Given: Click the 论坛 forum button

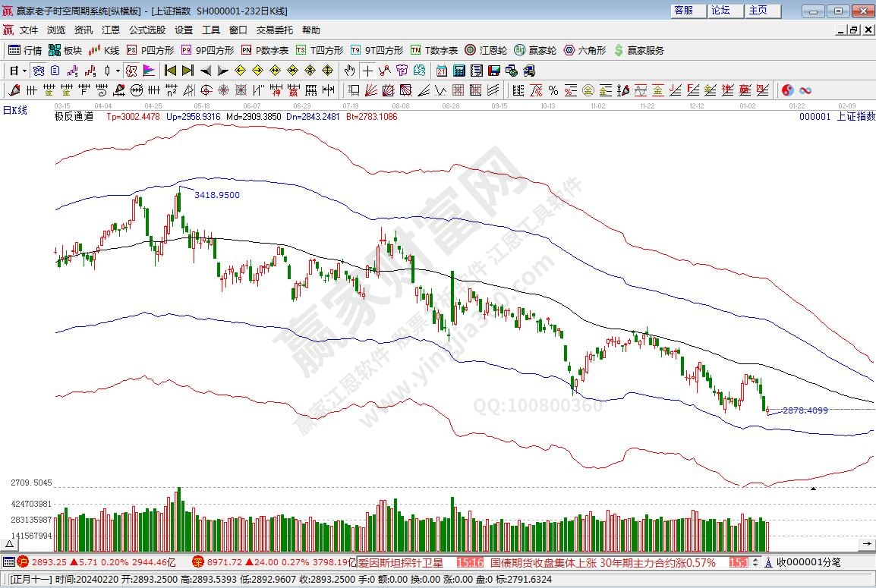Looking at the screenshot, I should click(720, 11).
